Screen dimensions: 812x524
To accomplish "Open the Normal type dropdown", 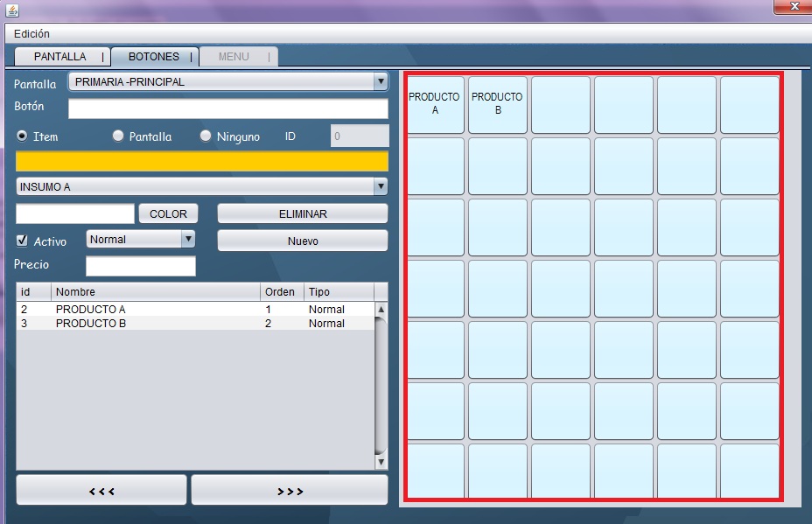I will click(140, 239).
